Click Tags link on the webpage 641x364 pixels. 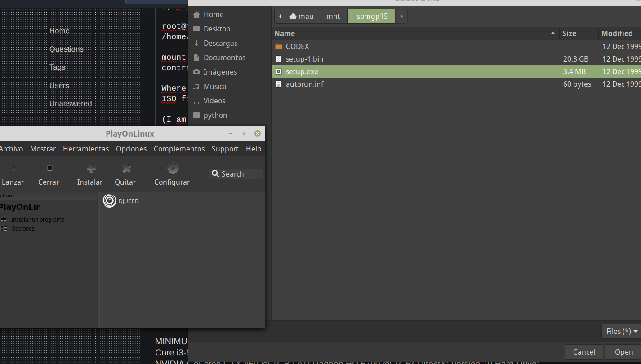point(58,67)
